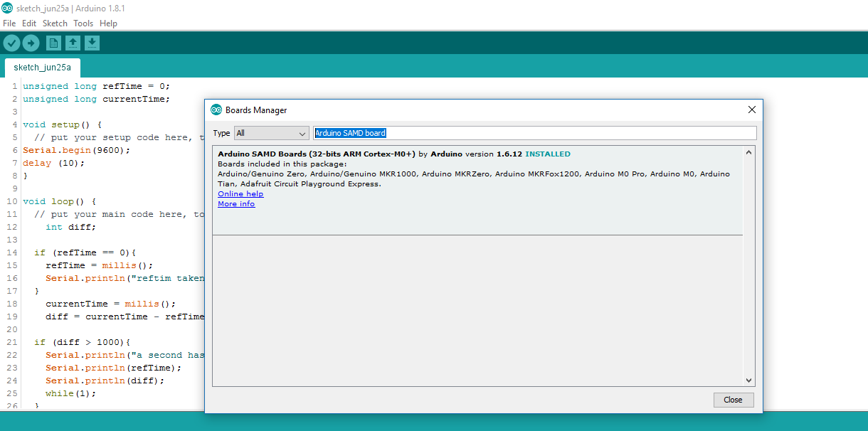Open the Sketch menu
This screenshot has height=431, width=868.
pyautogui.click(x=55, y=23)
